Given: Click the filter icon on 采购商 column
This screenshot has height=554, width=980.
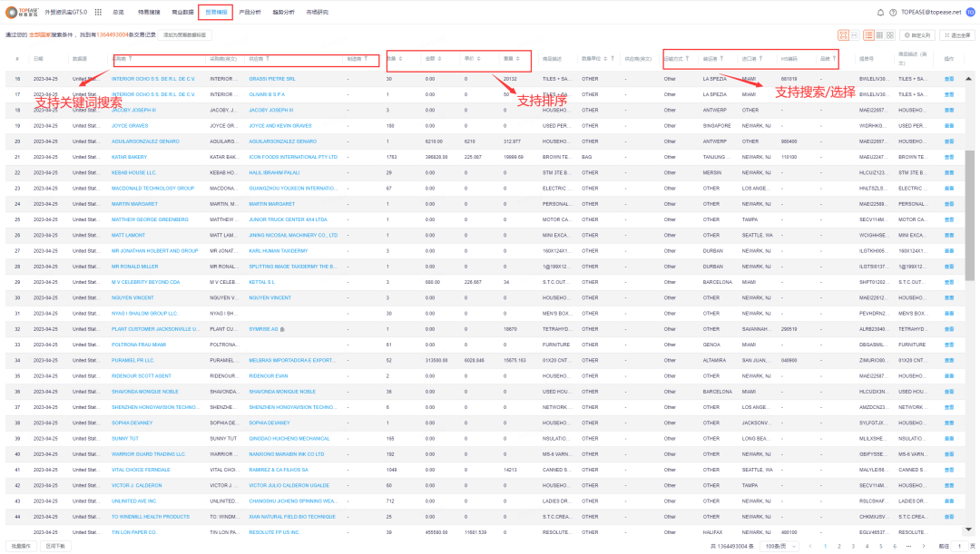Looking at the screenshot, I should tap(130, 59).
